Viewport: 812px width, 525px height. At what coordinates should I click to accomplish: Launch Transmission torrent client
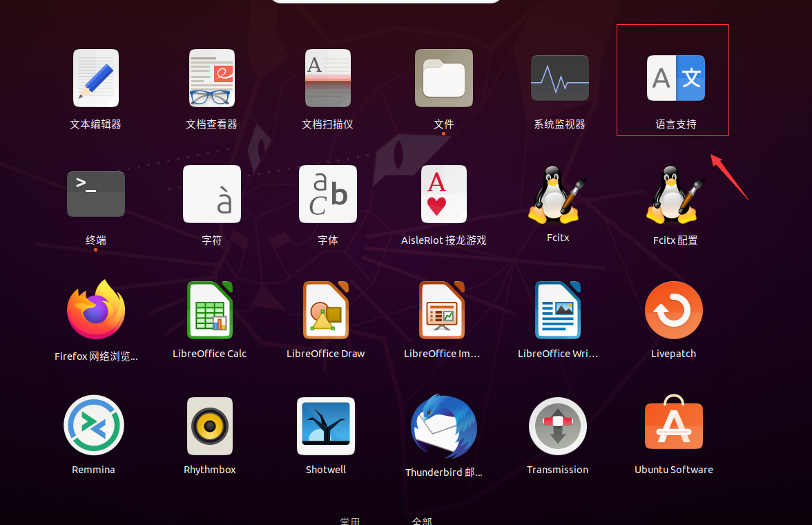tap(558, 426)
